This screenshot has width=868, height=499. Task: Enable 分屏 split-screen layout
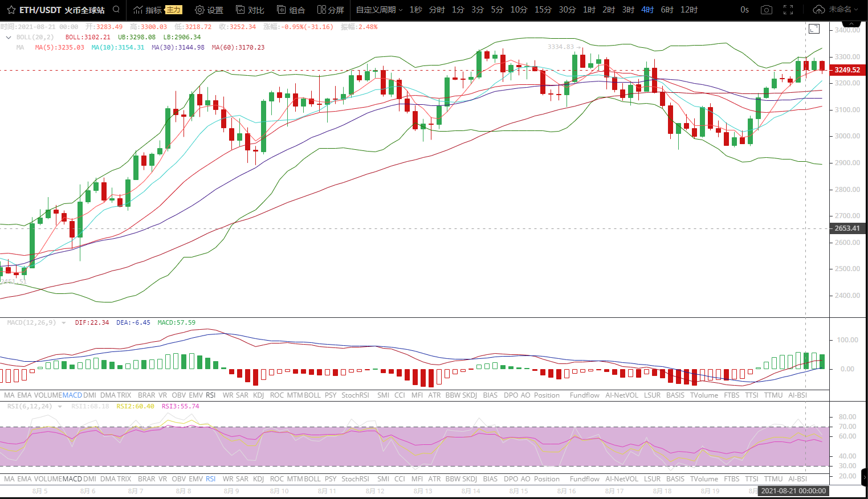331,10
